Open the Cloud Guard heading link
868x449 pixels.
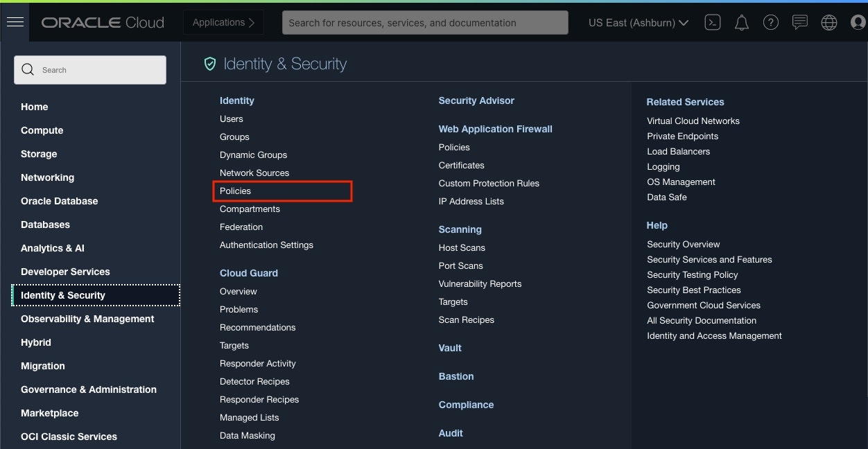coord(249,273)
